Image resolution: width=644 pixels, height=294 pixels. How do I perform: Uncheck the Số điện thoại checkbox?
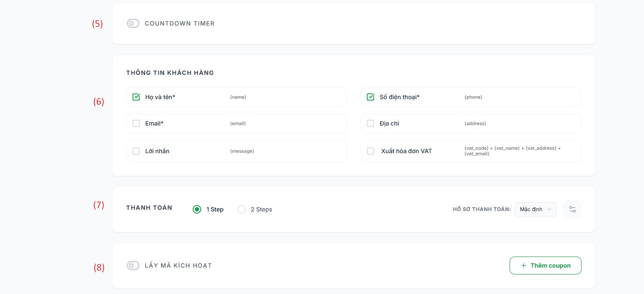pos(370,97)
